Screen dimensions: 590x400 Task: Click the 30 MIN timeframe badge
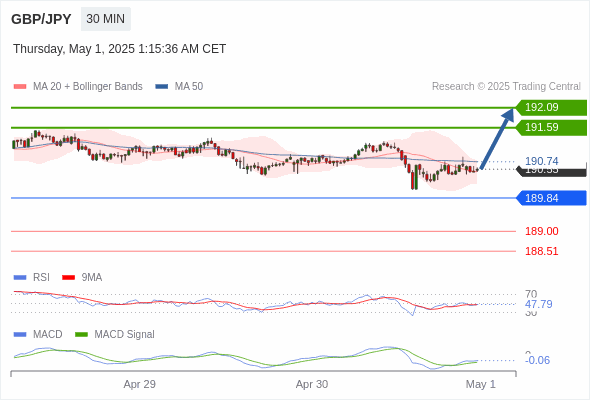click(x=106, y=19)
